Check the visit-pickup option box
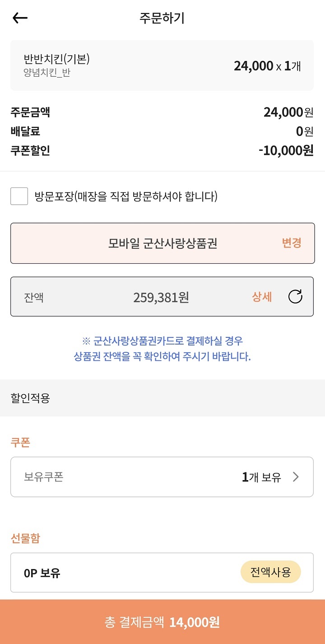The image size is (325, 644). coord(19,197)
